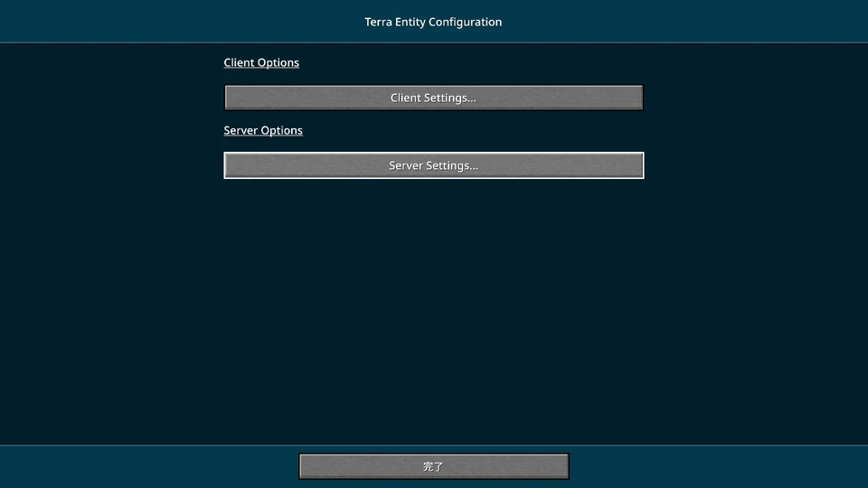
Task: Click the 完了 done button
Action: [x=433, y=466]
